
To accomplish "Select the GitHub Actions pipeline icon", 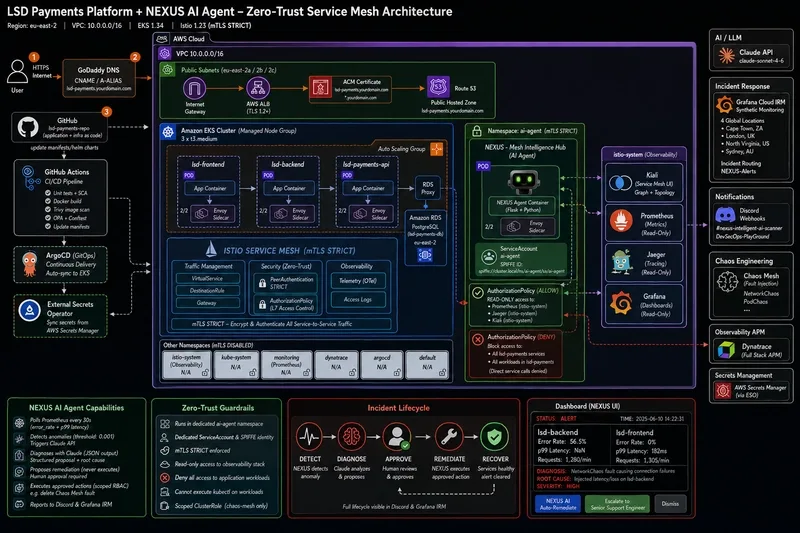I will 30,177.
